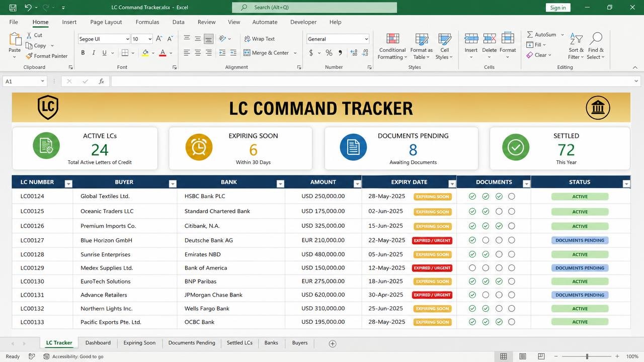Open the font name Segoe UI dropdown
This screenshot has width=644, height=362.
pos(127,39)
